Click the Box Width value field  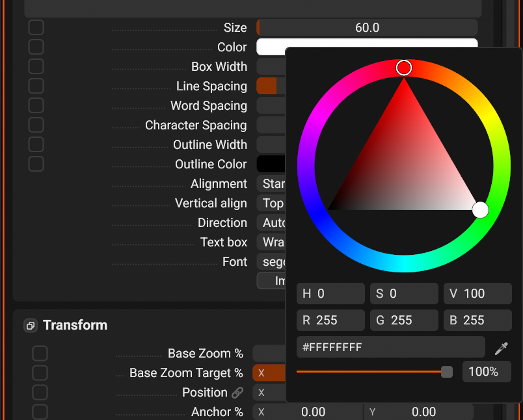point(271,66)
